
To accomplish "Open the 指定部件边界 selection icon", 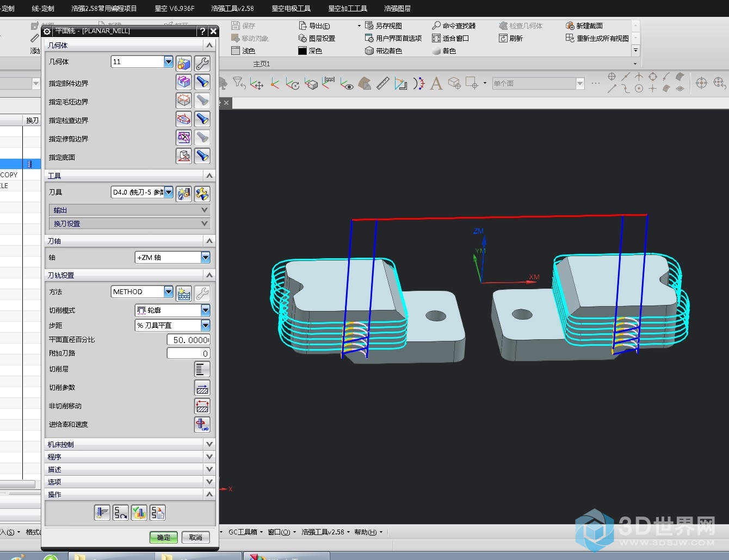I will click(x=184, y=82).
